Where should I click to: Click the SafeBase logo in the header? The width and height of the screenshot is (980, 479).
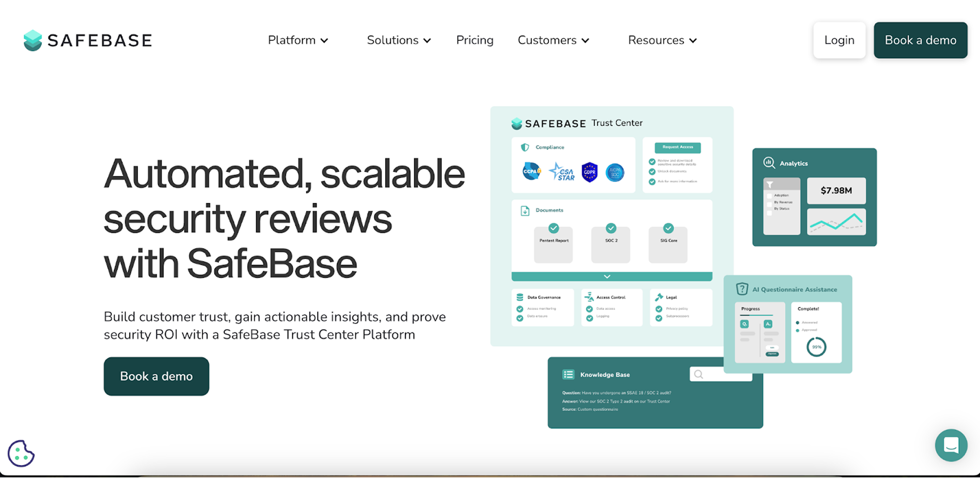[88, 40]
